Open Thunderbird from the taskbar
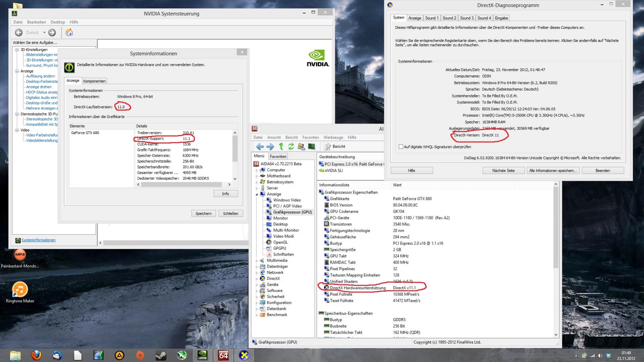The width and height of the screenshot is (644, 362). (57, 355)
